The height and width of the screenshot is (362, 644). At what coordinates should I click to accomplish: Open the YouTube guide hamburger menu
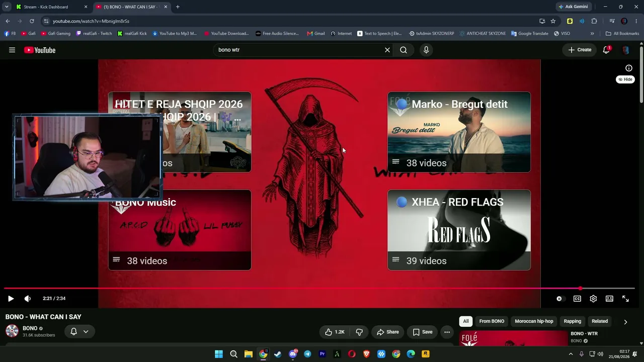(x=12, y=50)
